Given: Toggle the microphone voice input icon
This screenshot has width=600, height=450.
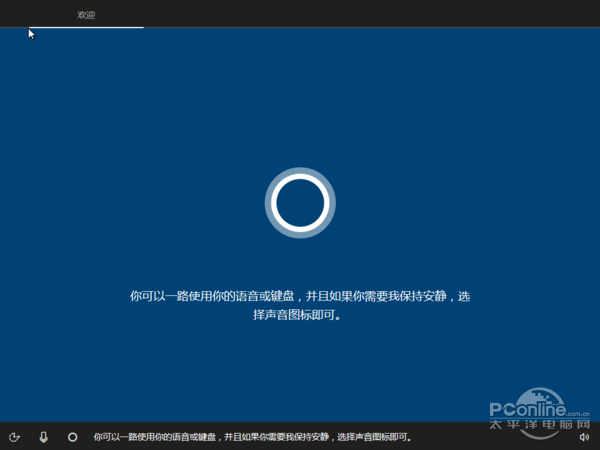Looking at the screenshot, I should [x=44, y=437].
